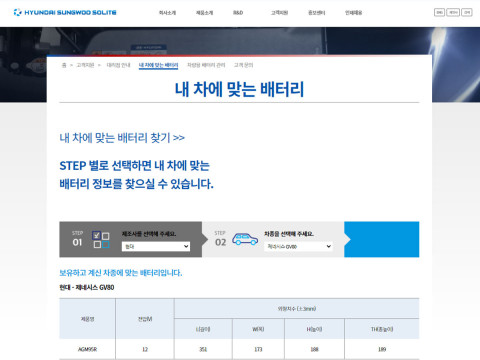
Task: Open the 제품소개 menu item
Action: tap(204, 13)
